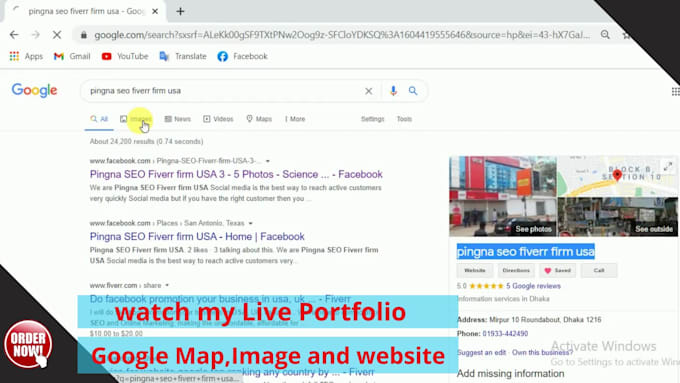Open the Facebook bookmark

point(242,56)
